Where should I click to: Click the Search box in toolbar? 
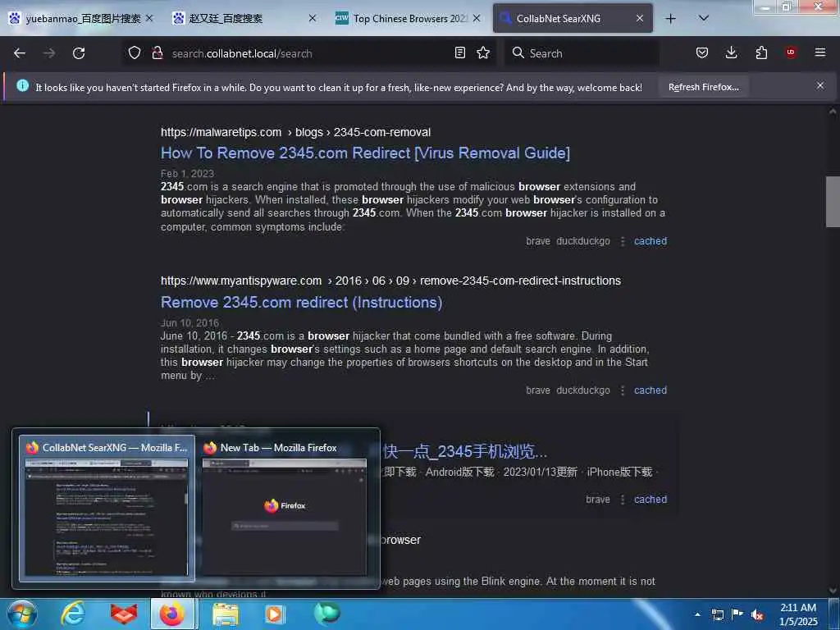(x=582, y=53)
